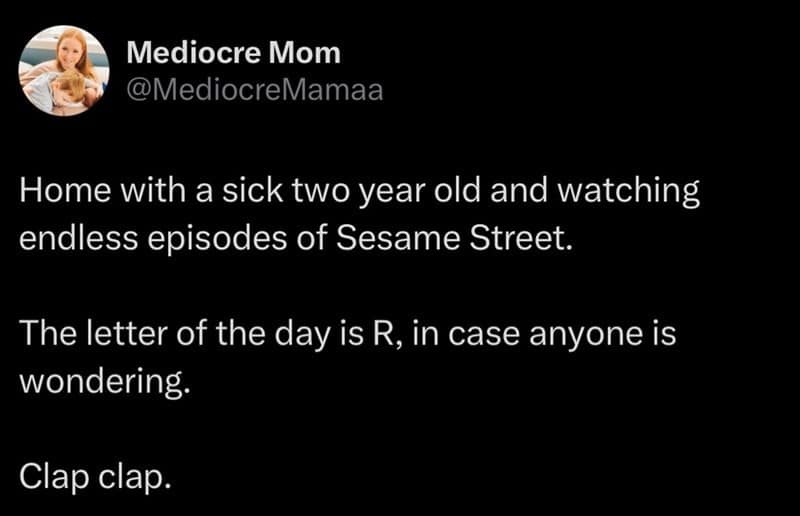Click the display name "Mediocre Mom"
The image size is (800, 516).
tap(233, 53)
